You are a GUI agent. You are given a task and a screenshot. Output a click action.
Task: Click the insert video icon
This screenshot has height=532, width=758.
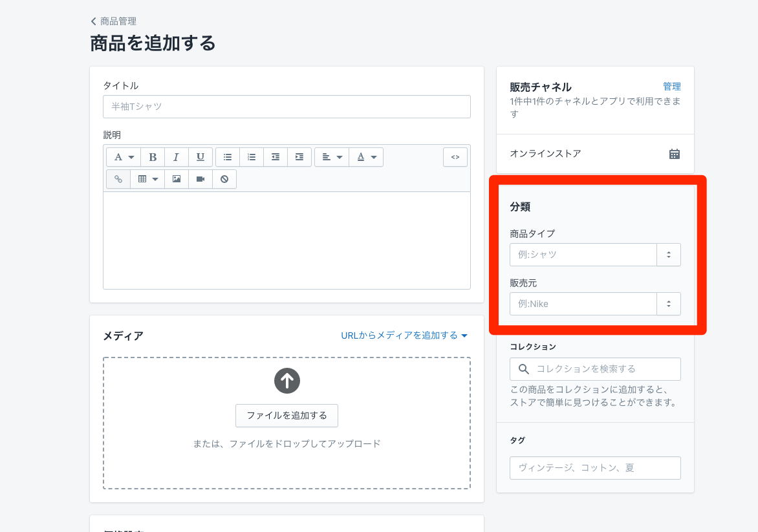click(200, 179)
